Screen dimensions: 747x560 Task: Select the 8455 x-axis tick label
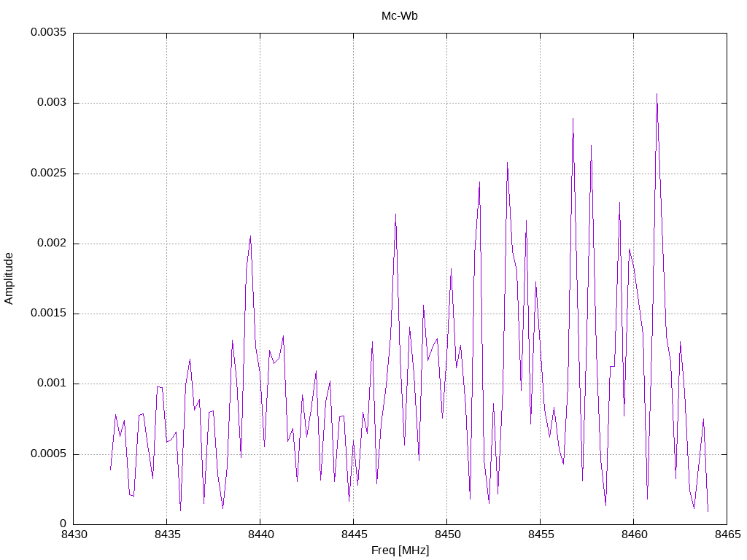point(541,534)
